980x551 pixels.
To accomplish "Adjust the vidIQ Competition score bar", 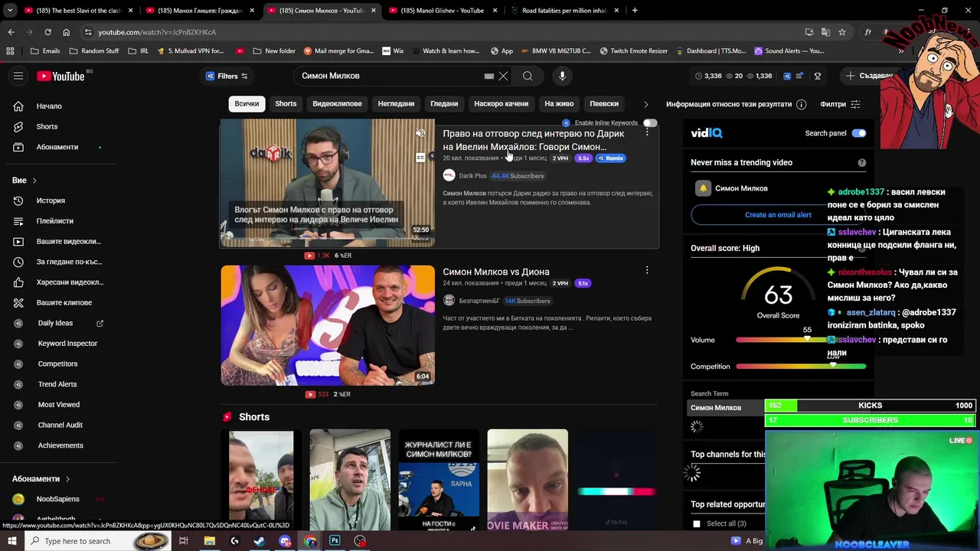I will 801,367.
